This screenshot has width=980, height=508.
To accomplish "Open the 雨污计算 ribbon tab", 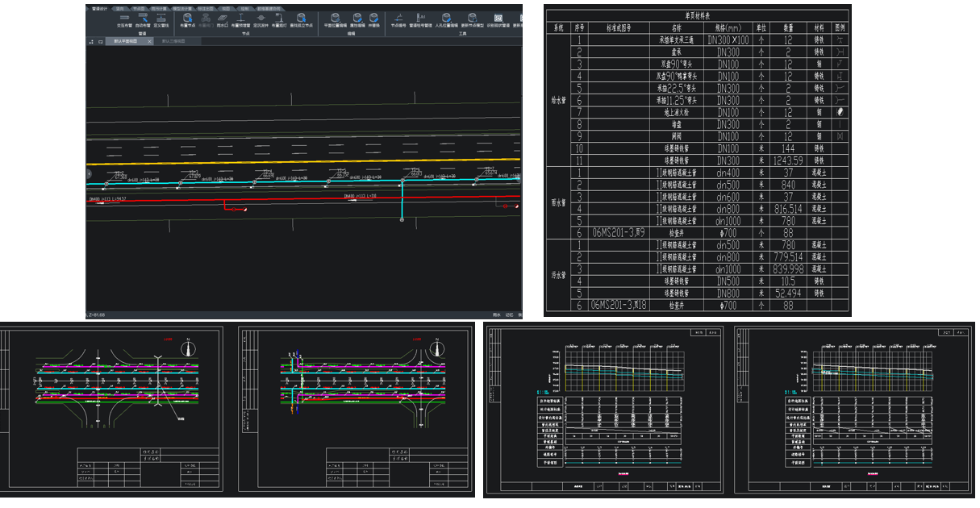I will [159, 8].
